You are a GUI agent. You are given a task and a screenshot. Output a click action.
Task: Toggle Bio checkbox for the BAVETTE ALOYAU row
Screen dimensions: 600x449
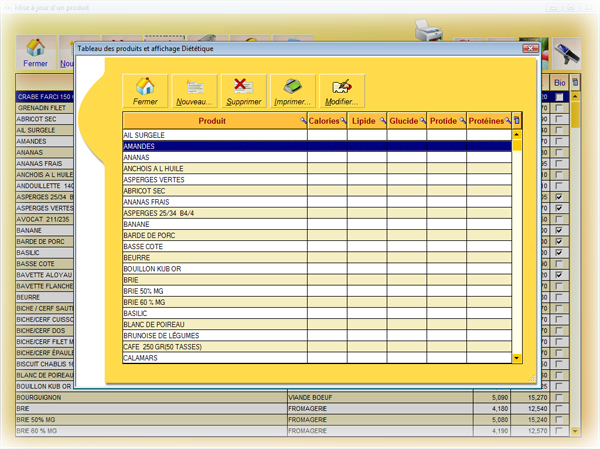click(x=559, y=274)
